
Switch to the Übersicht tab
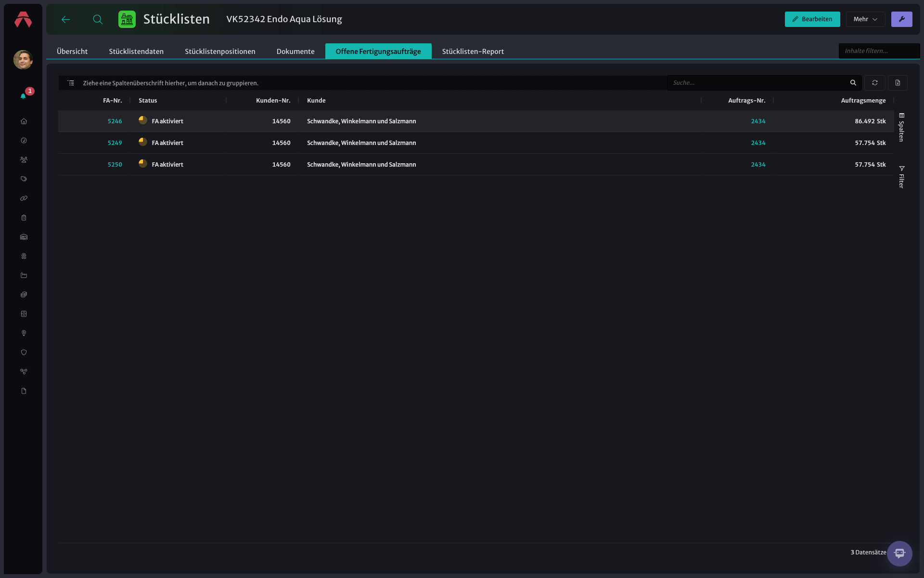(x=72, y=51)
